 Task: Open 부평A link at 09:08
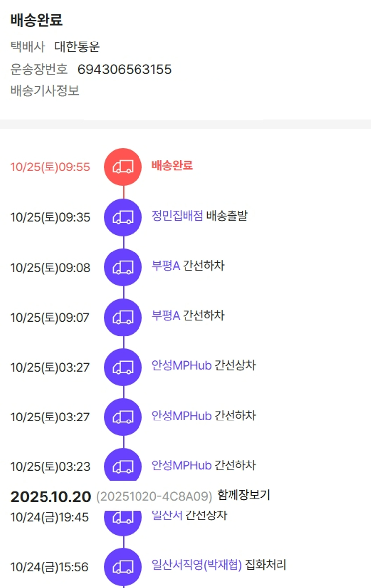tap(166, 266)
